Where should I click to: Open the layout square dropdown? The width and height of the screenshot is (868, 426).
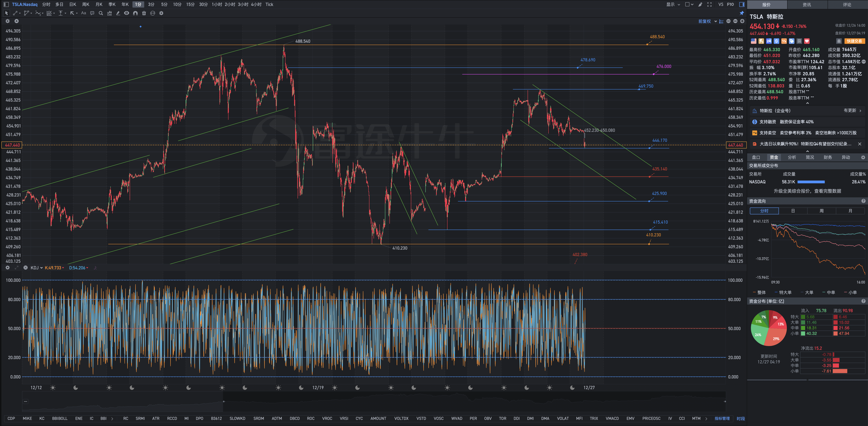(x=689, y=4)
